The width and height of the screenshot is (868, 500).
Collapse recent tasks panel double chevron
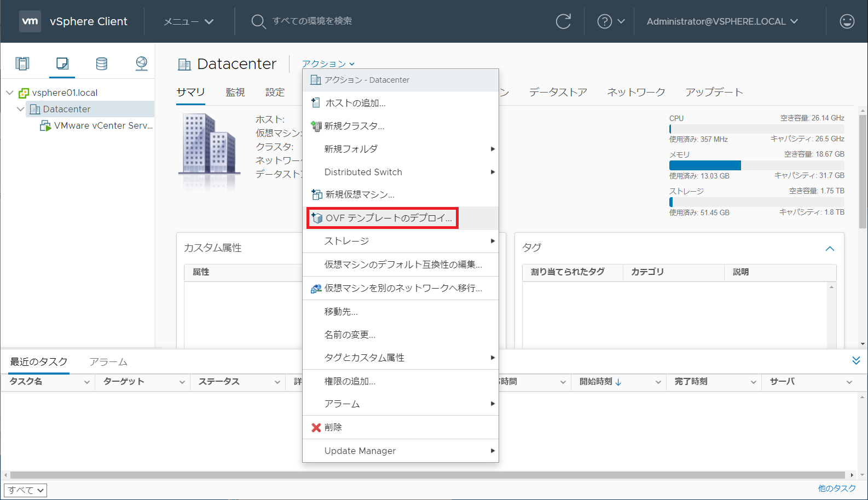pos(856,360)
